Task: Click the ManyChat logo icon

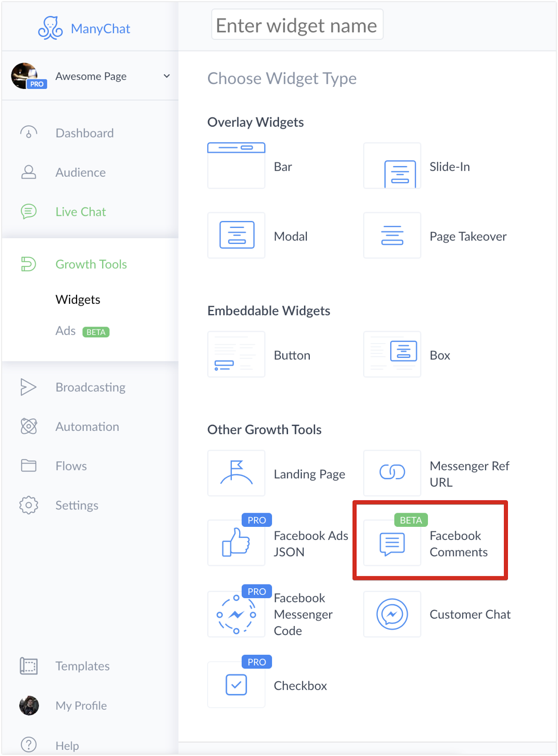Action: click(x=50, y=28)
